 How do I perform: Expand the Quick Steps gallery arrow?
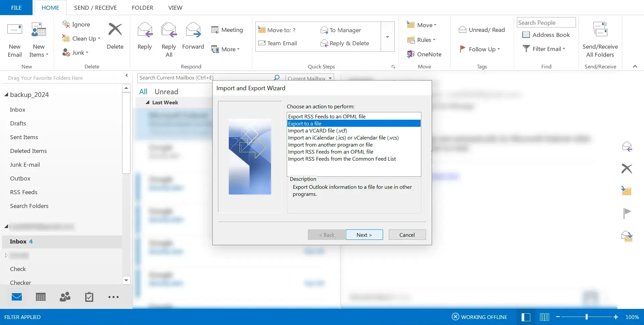387,37
